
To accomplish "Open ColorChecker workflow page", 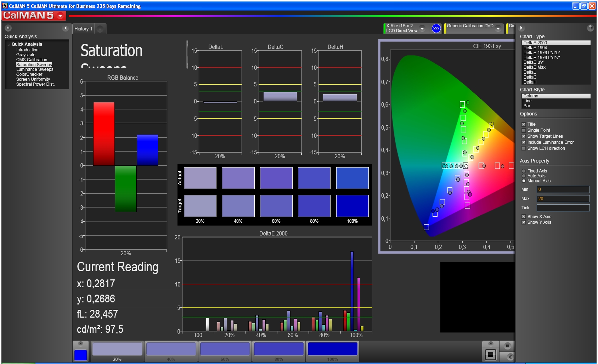I will coord(29,74).
